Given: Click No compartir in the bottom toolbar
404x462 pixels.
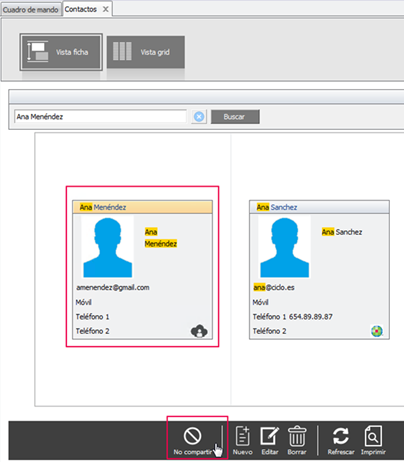Looking at the screenshot, I should click(193, 441).
